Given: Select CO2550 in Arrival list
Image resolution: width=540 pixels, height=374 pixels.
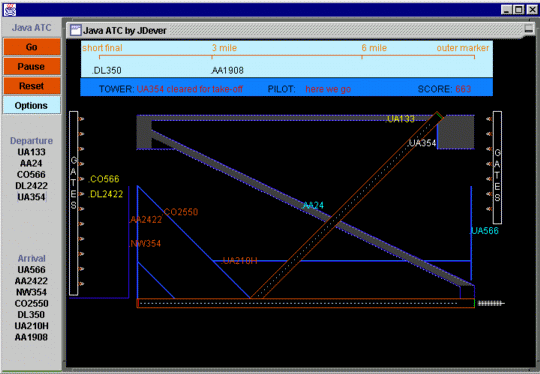Looking at the screenshot, I should coord(31,303).
